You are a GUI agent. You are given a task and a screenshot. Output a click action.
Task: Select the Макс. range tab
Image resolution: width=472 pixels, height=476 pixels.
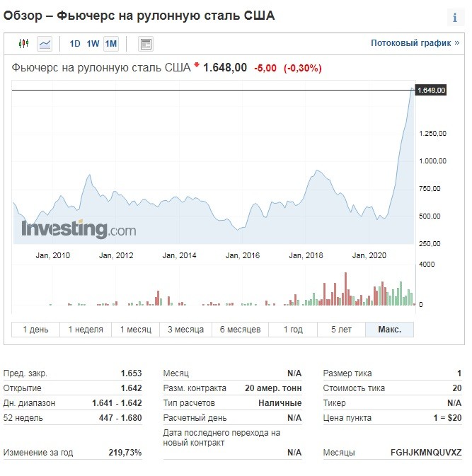coord(389,330)
